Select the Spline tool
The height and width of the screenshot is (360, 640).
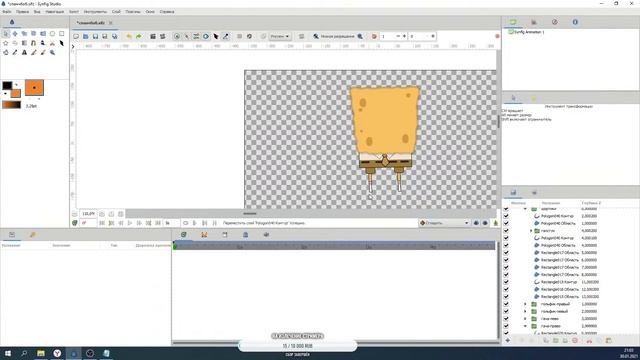(x=34, y=43)
